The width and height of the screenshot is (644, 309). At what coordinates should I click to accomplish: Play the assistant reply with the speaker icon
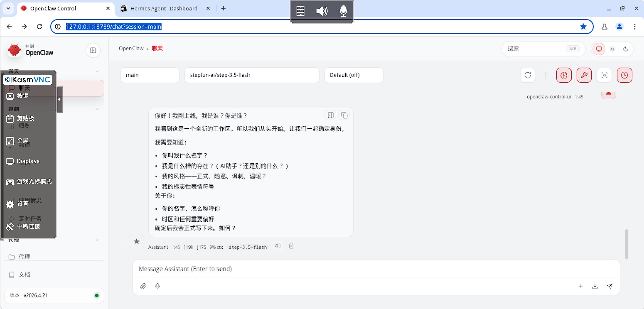pos(277,246)
